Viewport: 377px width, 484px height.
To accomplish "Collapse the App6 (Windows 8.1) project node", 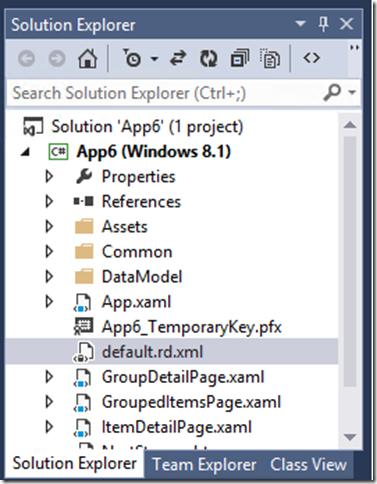I will click(x=25, y=153).
